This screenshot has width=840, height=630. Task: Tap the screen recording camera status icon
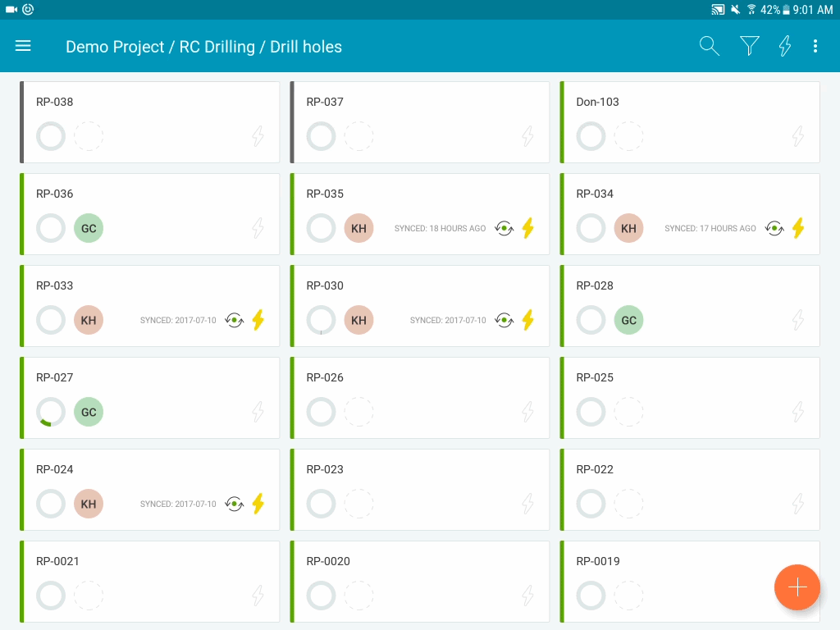[x=11, y=10]
